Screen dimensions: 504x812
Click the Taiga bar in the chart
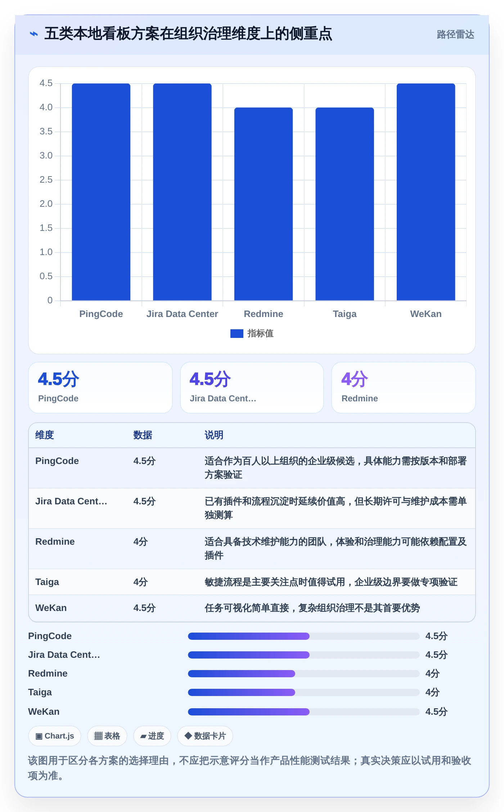coord(345,204)
